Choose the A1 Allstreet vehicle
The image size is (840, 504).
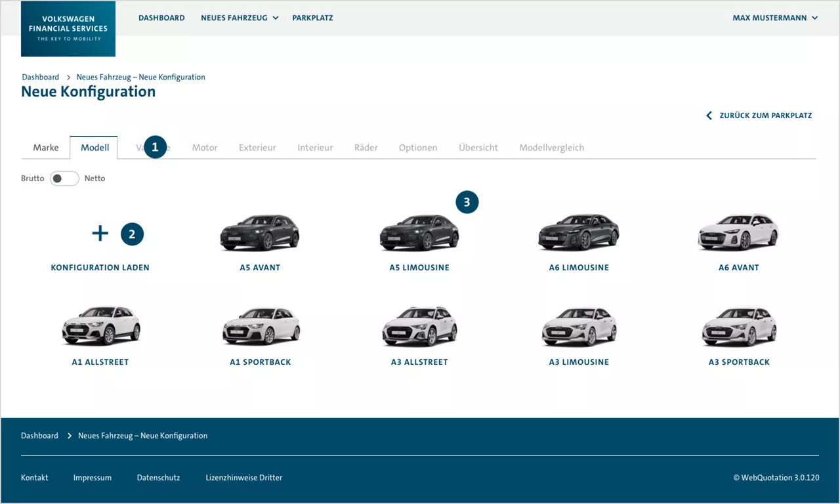(100, 326)
